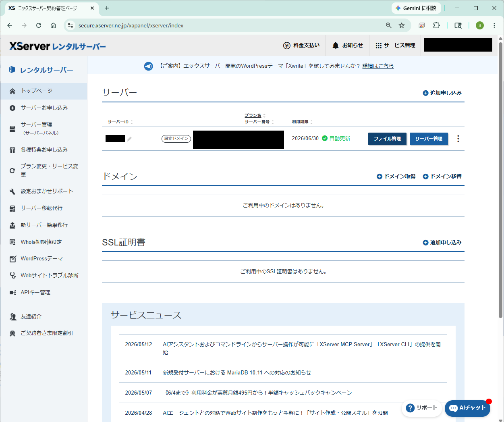Viewport: 504px width, 422px height.
Task: Open サービス管理 grid menu
Action: [x=395, y=46]
